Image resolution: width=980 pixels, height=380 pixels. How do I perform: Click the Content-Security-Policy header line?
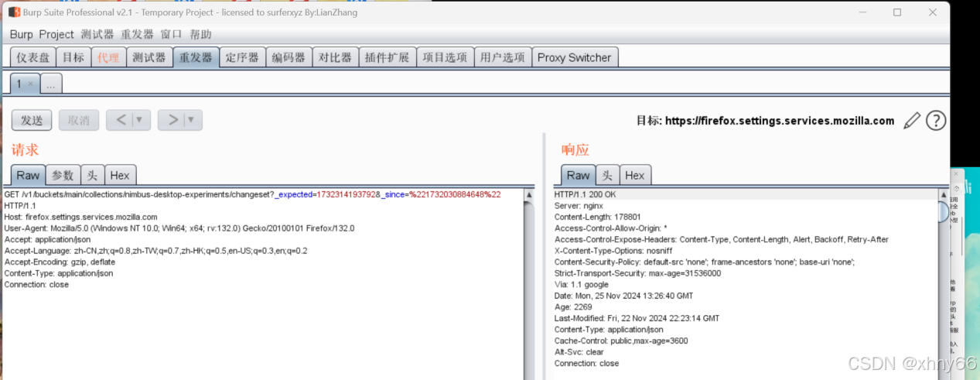(705, 262)
